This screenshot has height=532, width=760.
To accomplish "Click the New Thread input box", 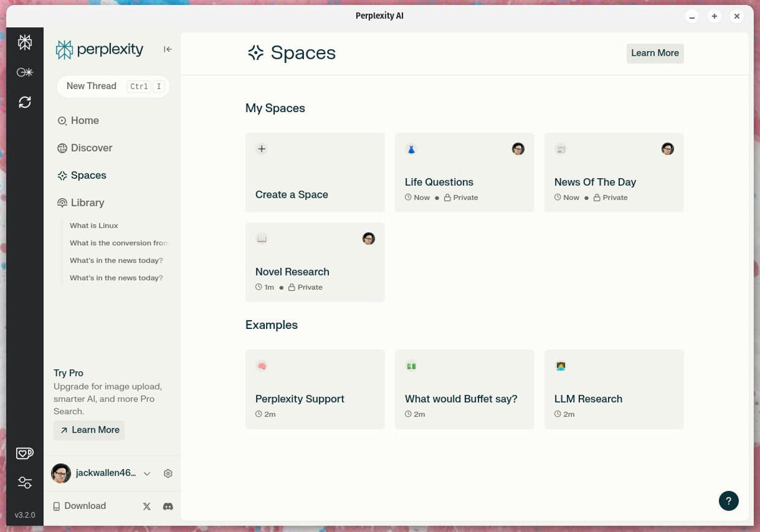I will click(113, 86).
